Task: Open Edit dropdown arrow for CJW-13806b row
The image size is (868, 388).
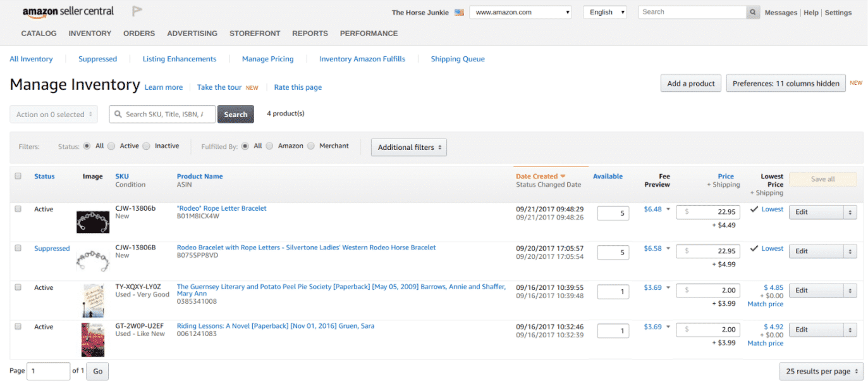Action: 850,212
